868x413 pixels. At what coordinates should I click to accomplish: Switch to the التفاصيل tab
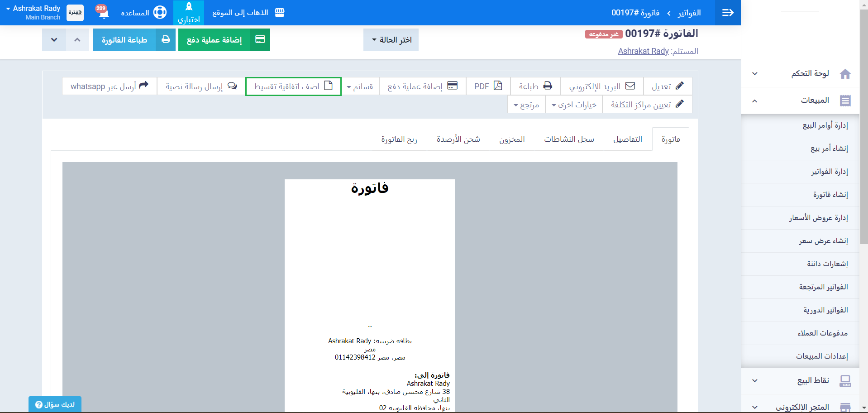point(627,139)
